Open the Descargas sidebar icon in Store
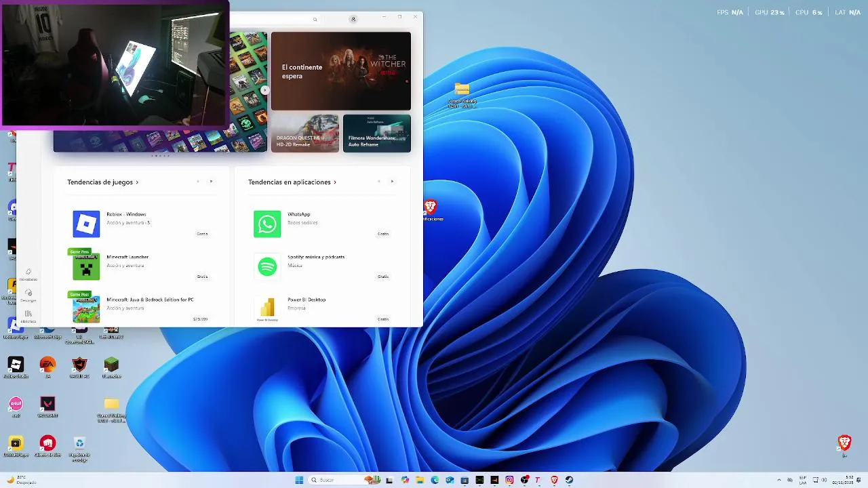The height and width of the screenshot is (488, 868). click(x=28, y=293)
